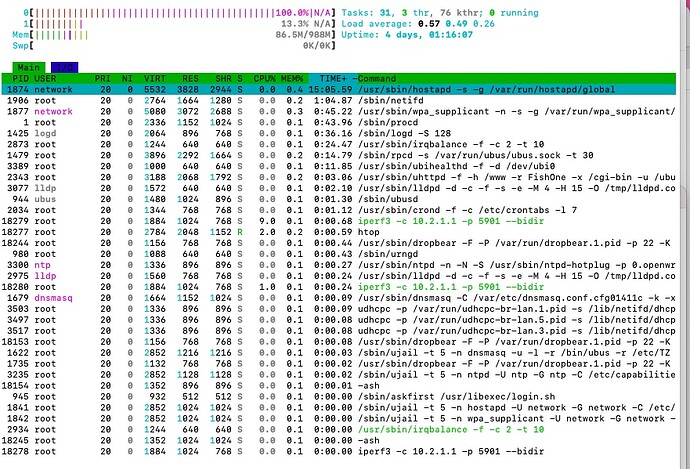Switch to the I/O tab
The width and height of the screenshot is (690, 469).
click(64, 67)
